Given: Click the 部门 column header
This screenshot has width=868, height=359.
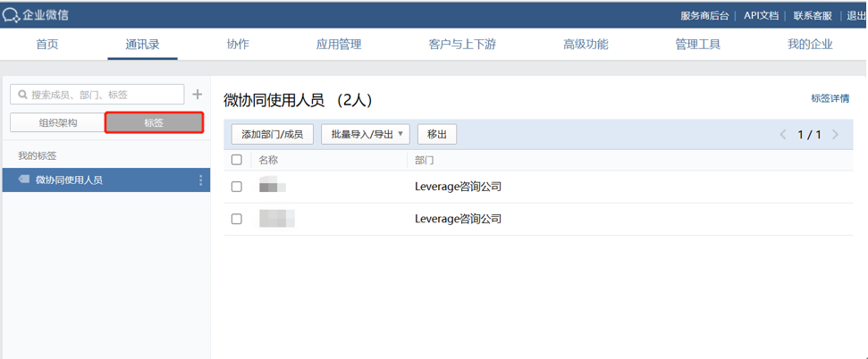Looking at the screenshot, I should point(424,161).
